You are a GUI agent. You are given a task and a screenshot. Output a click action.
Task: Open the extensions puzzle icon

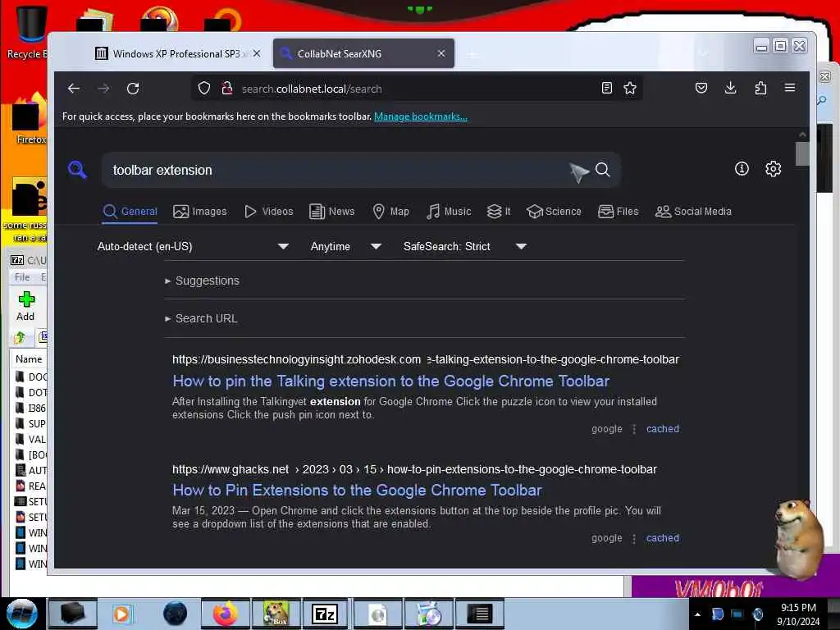click(760, 88)
